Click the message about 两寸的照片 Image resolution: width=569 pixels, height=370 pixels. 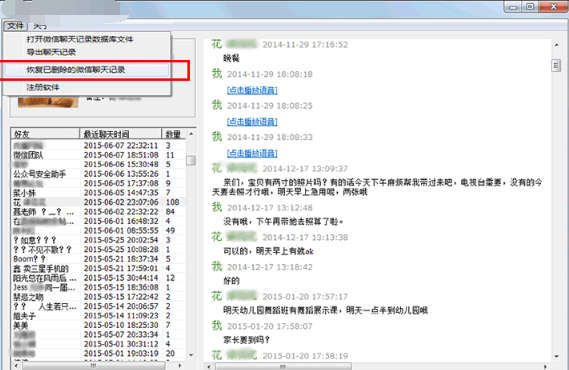[377, 187]
